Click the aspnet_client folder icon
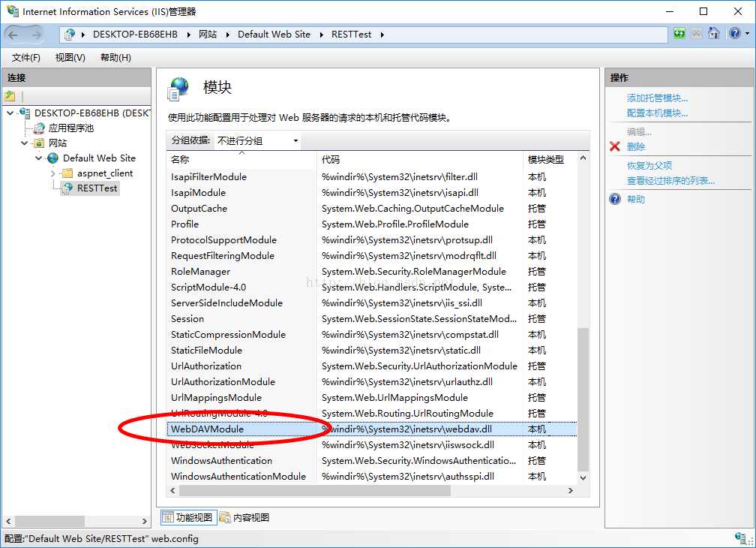756x548 pixels. [x=67, y=173]
